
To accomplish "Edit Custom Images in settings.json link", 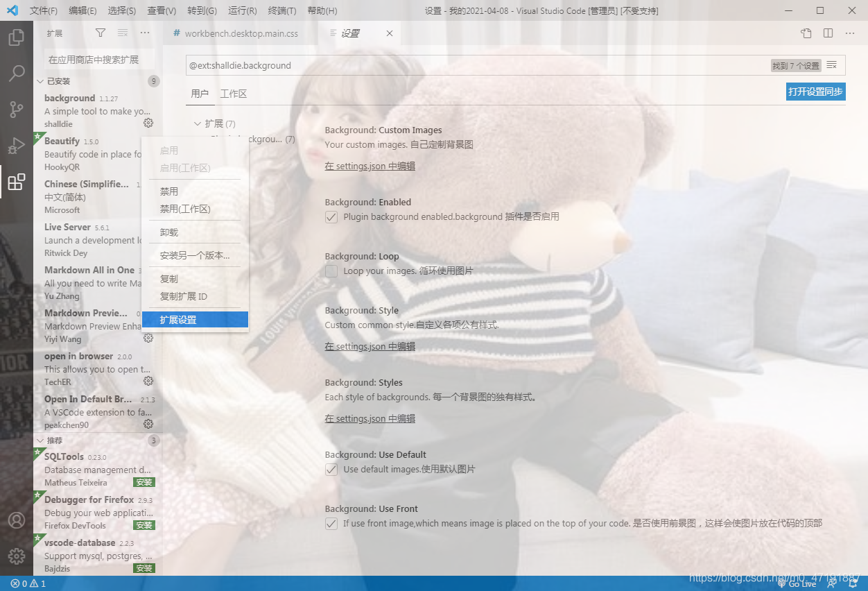I will click(370, 166).
